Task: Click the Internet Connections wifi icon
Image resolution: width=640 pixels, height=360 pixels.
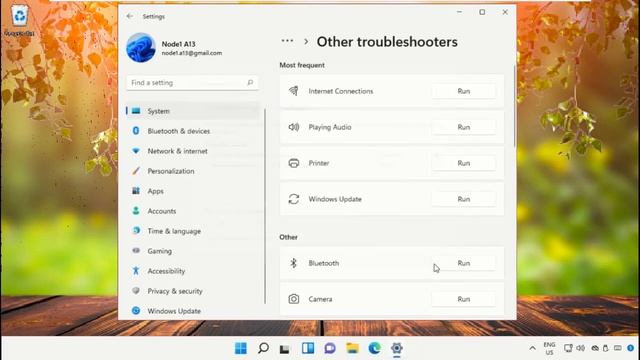Action: tap(293, 91)
